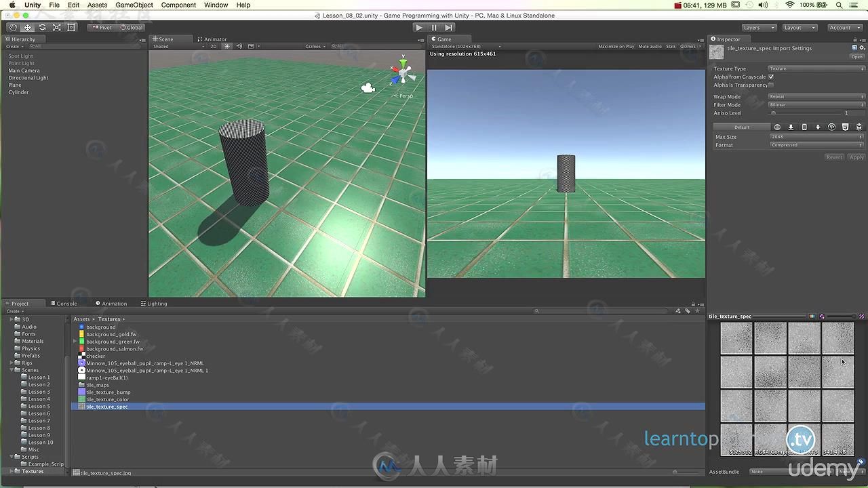Select Android platform override icon

pos(818,127)
